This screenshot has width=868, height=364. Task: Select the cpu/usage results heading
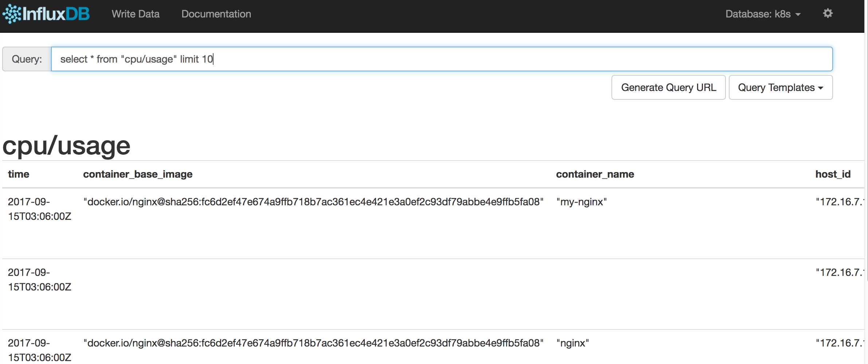(66, 146)
